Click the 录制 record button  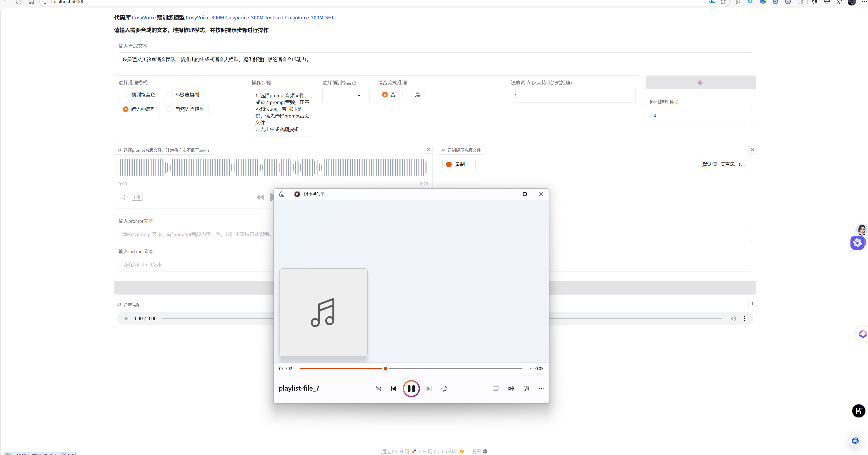[459, 164]
